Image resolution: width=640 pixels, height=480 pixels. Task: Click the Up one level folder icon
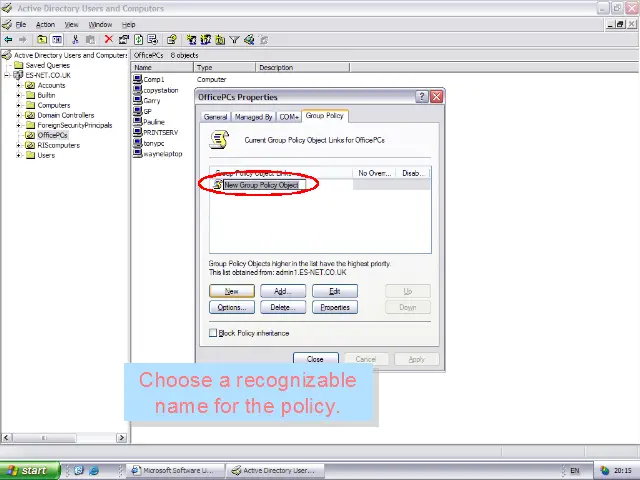42,40
